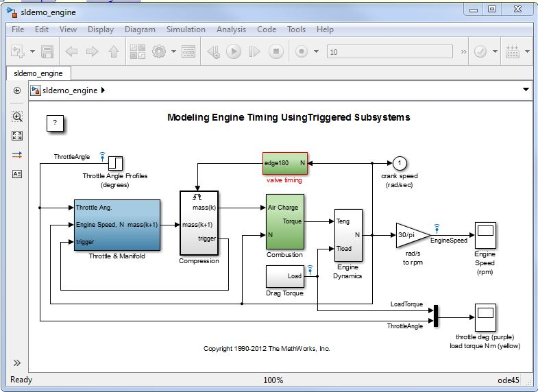Click the Save model floppy icon
The width and height of the screenshot is (538, 392).
click(47, 51)
